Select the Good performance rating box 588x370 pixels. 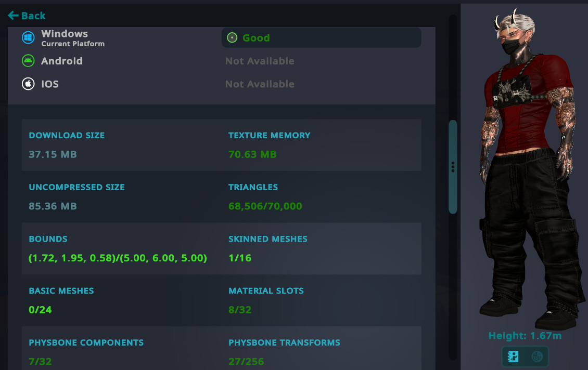click(322, 37)
